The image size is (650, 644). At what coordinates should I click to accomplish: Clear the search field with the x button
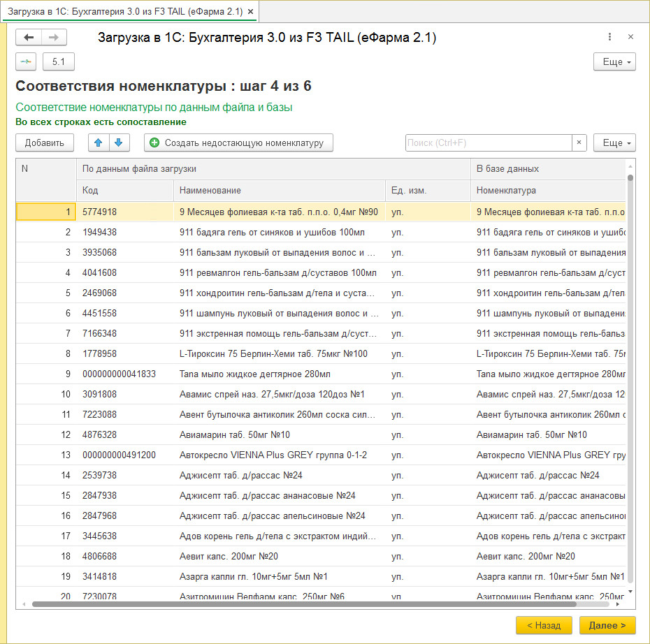click(x=579, y=143)
